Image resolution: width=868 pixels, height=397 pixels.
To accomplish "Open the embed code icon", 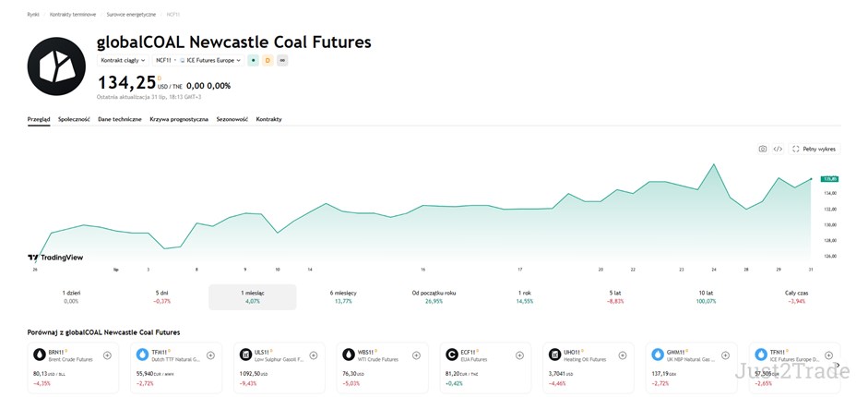I will (x=778, y=149).
